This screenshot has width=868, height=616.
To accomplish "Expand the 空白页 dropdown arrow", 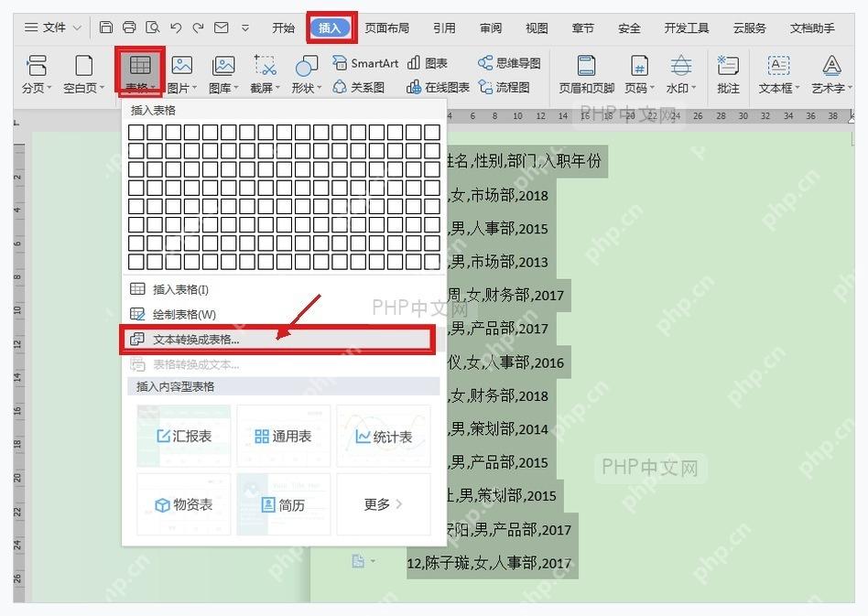I will tap(102, 88).
